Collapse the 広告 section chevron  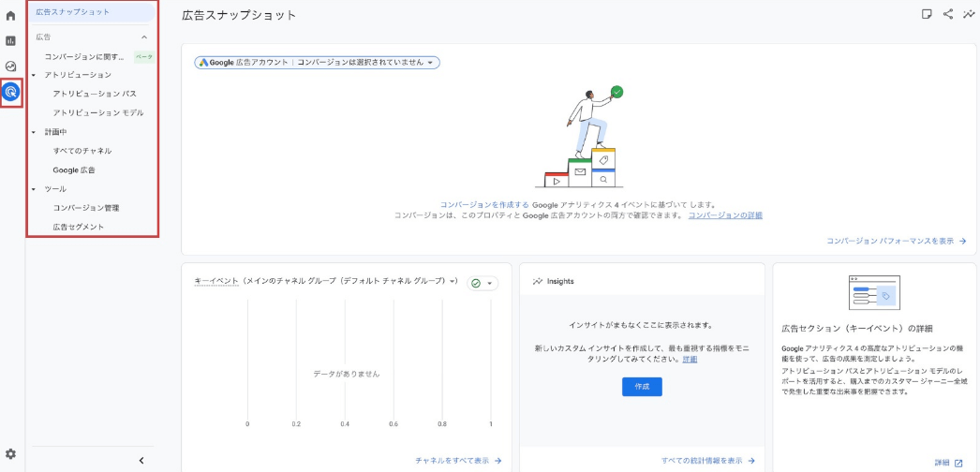tap(144, 37)
